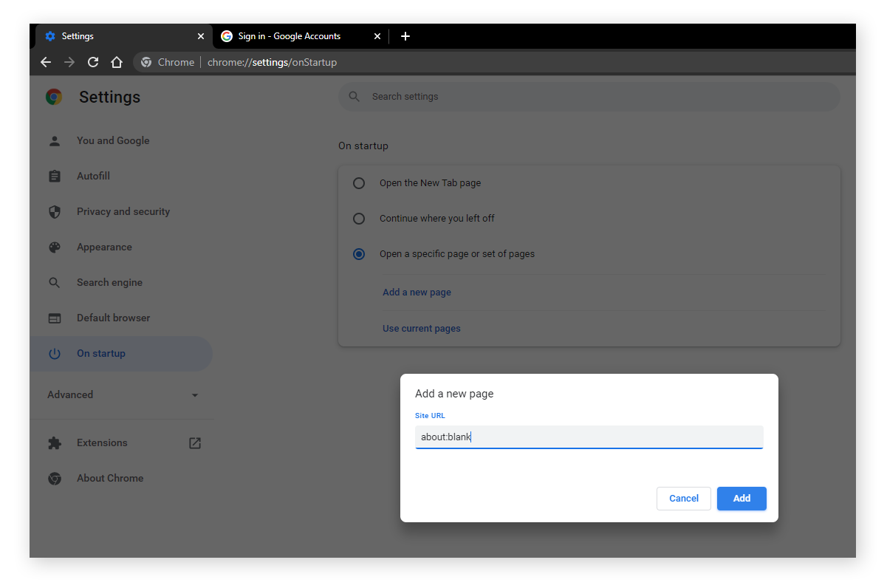Click the About Chrome logo icon
Viewport: 887px width, 588px height.
[x=55, y=478]
